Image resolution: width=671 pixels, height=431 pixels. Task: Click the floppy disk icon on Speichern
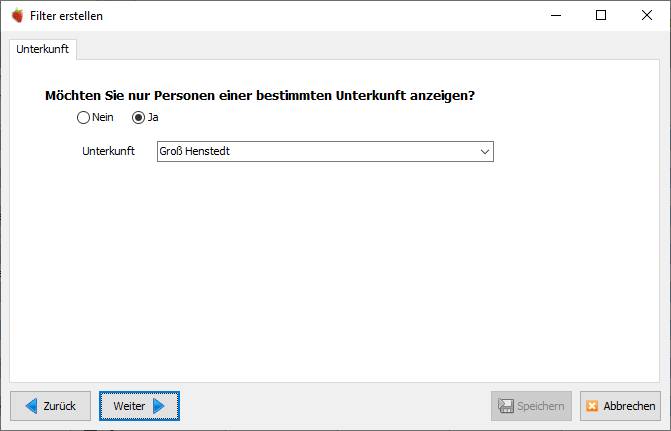click(x=506, y=406)
